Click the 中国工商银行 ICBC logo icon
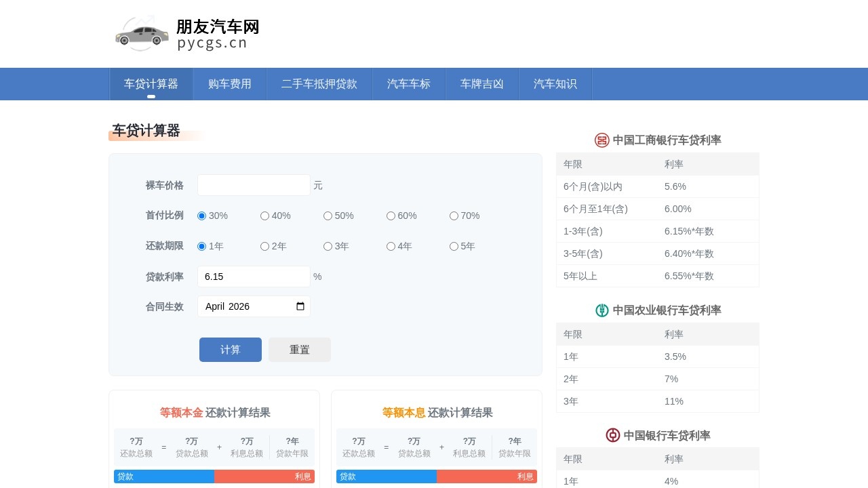 click(601, 140)
